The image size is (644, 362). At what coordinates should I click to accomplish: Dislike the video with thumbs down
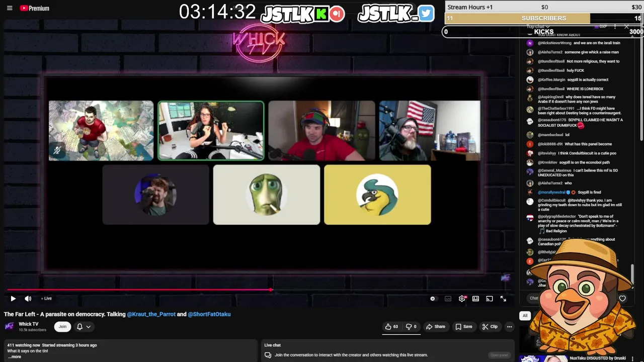point(412,327)
